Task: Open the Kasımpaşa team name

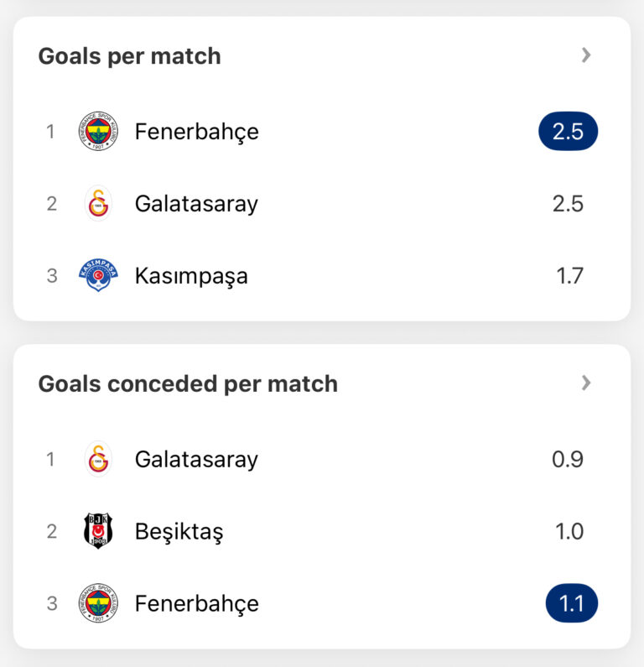Action: coord(191,275)
